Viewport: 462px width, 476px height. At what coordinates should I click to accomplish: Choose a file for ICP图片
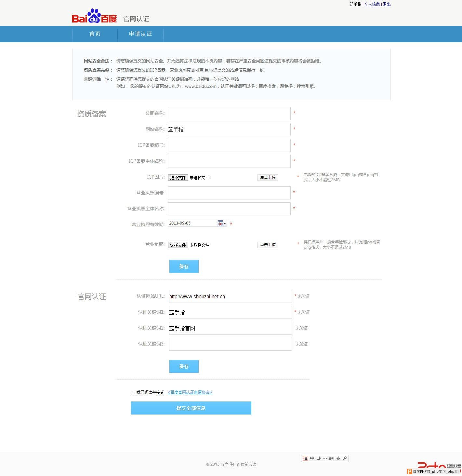pos(178,178)
